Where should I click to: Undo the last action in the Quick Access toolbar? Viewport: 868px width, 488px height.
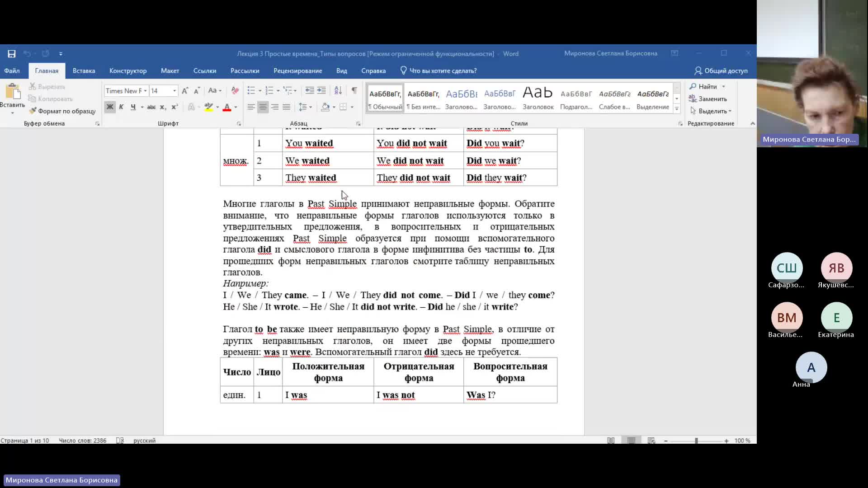pos(27,54)
